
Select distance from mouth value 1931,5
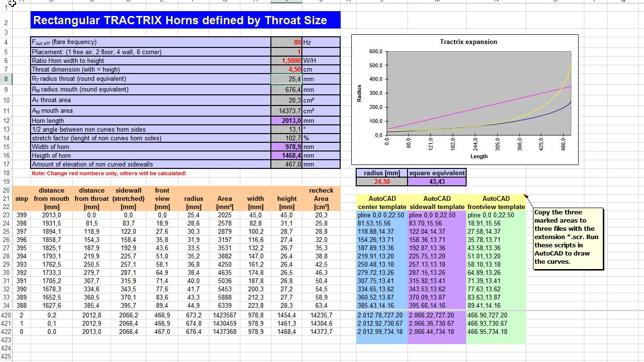click(52, 224)
